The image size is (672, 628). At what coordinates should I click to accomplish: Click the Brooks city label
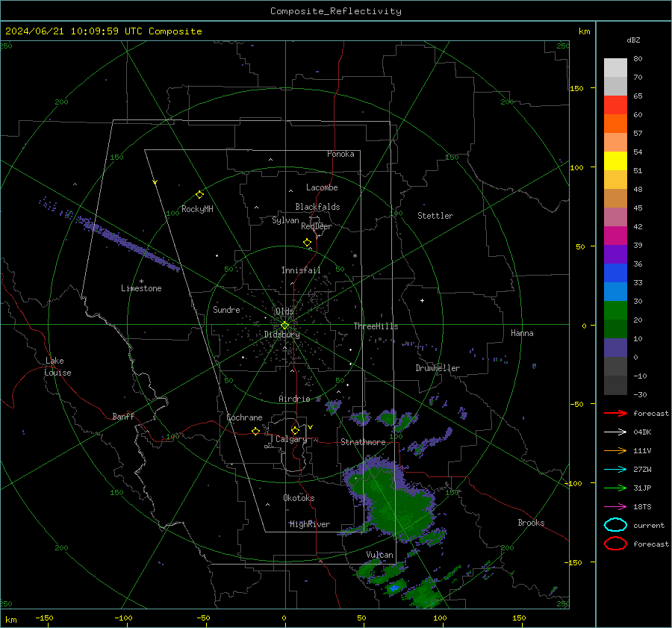pyautogui.click(x=531, y=523)
